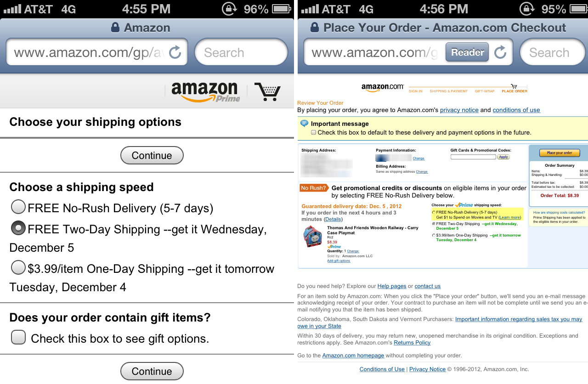Click the amazon.com logo on checkout page
The image size is (588, 384).
[x=382, y=87]
